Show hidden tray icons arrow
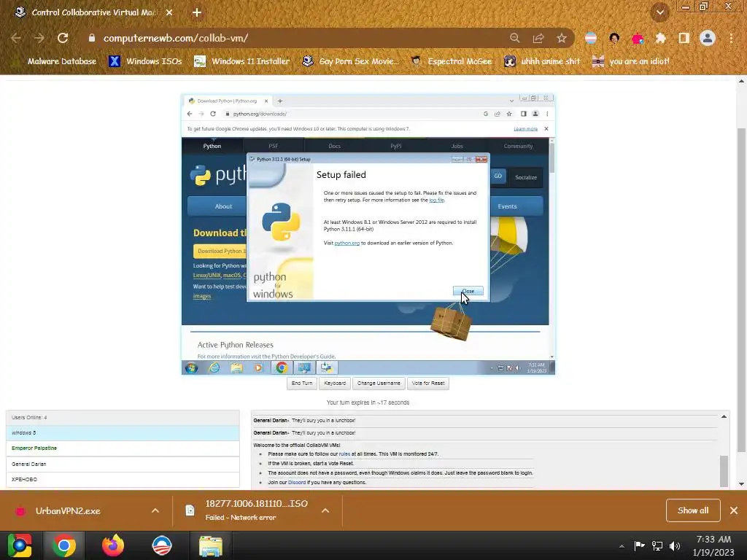The image size is (747, 560). 622,545
